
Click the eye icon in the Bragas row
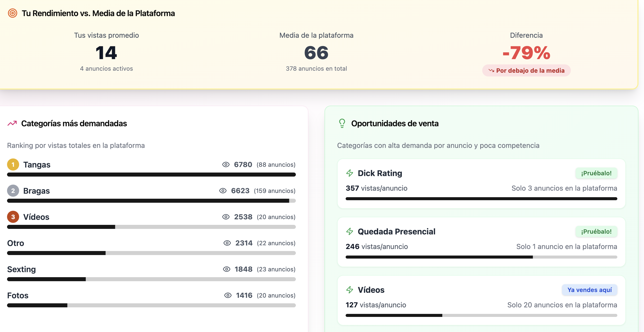click(223, 191)
